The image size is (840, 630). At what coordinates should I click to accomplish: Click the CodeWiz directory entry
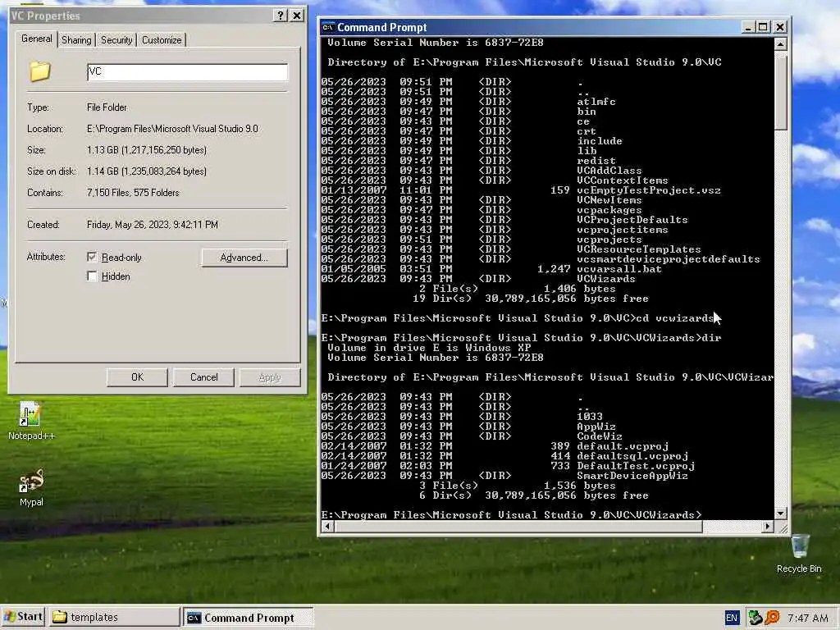[599, 436]
